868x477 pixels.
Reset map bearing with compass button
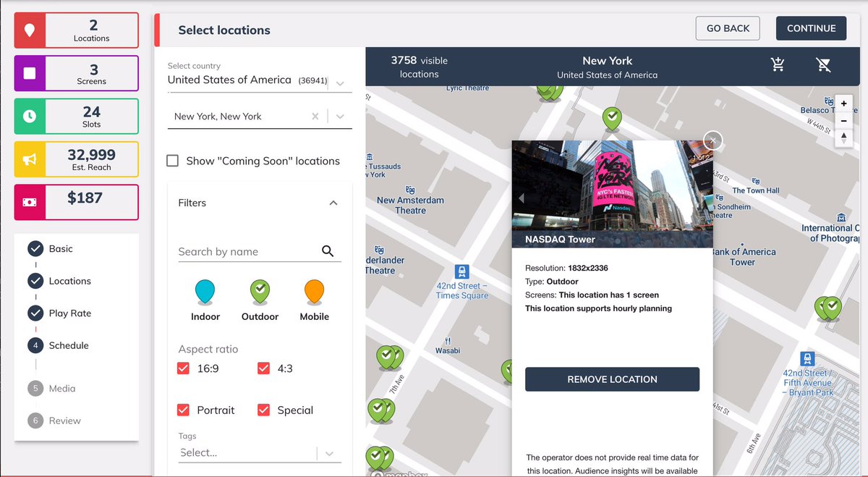843,138
